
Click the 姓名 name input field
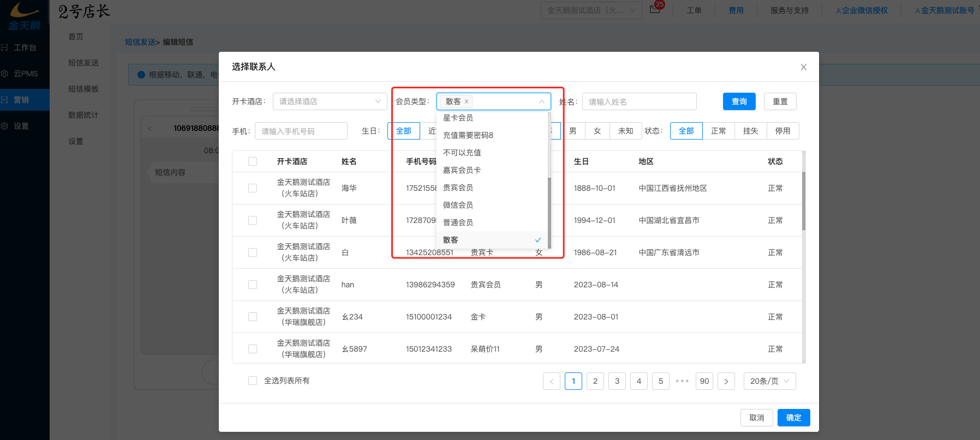pos(640,101)
